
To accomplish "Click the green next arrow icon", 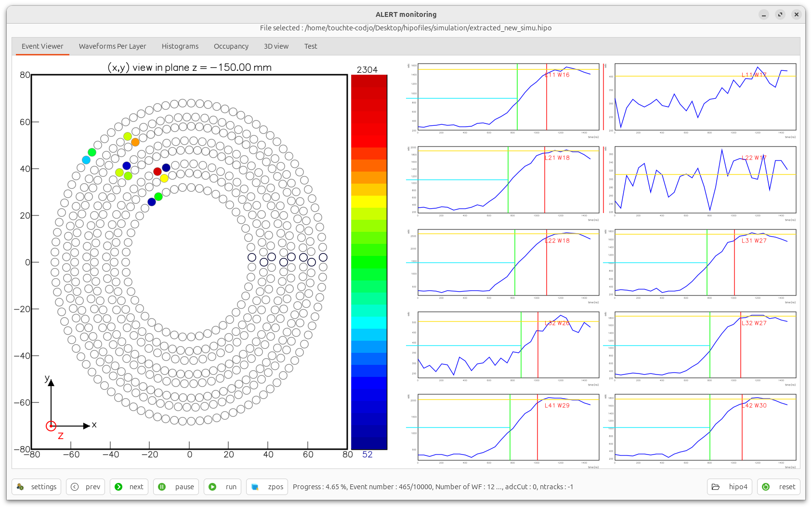I will click(118, 487).
